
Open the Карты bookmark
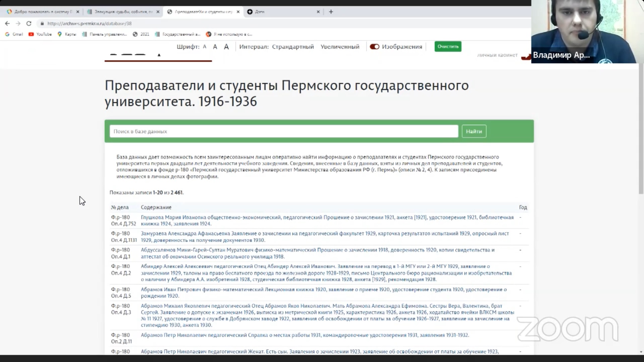click(x=67, y=34)
